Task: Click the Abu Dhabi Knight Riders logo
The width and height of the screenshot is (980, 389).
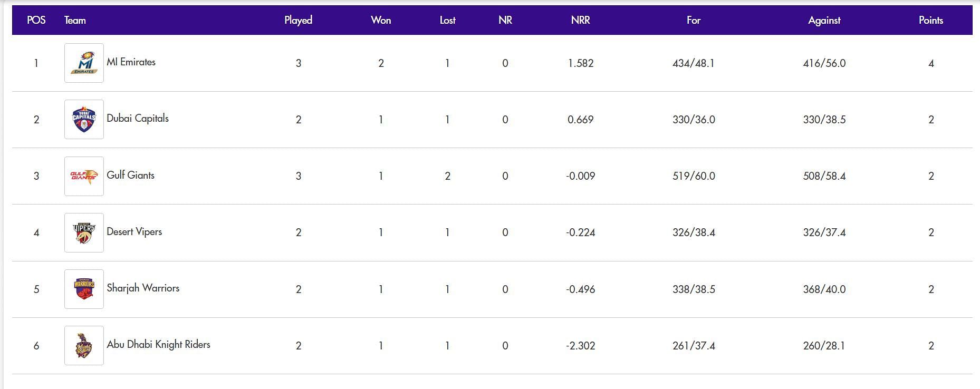Action: [x=84, y=345]
